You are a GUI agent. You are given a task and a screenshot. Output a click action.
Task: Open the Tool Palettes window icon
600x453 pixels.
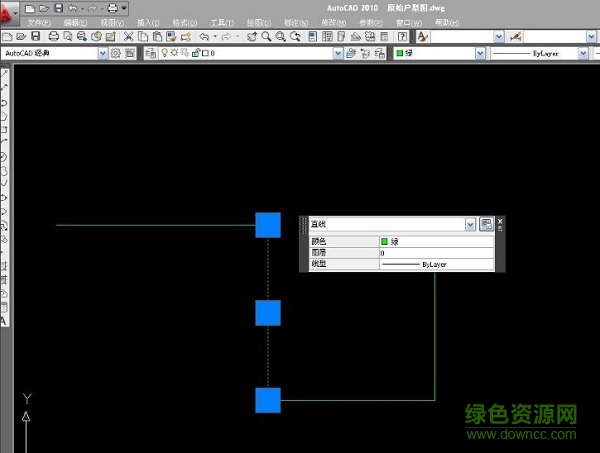[x=341, y=37]
